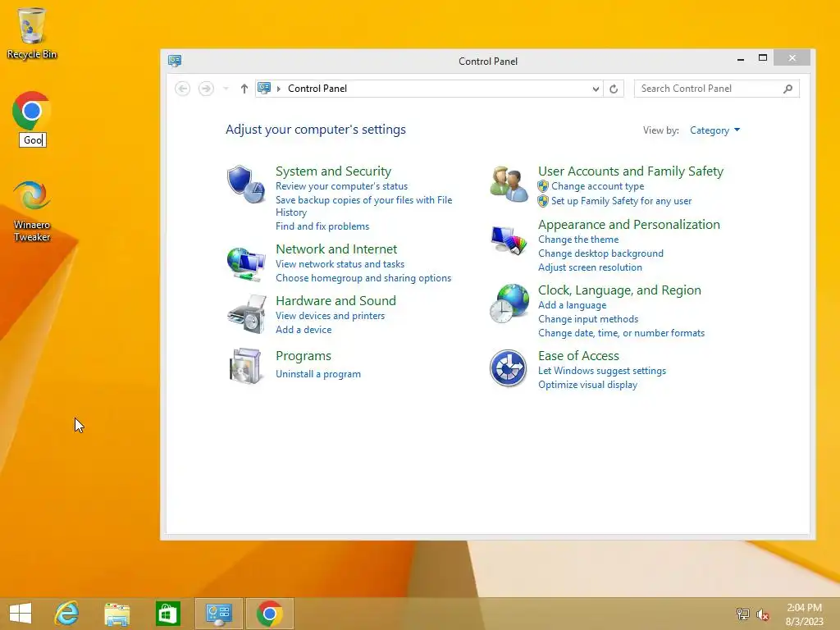Open Ease of Access heading
Viewport: 840px width, 630px height.
[578, 356]
